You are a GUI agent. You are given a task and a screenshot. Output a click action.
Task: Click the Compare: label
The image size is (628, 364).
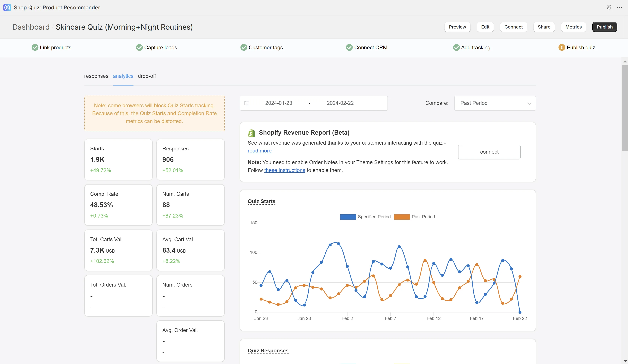click(437, 103)
